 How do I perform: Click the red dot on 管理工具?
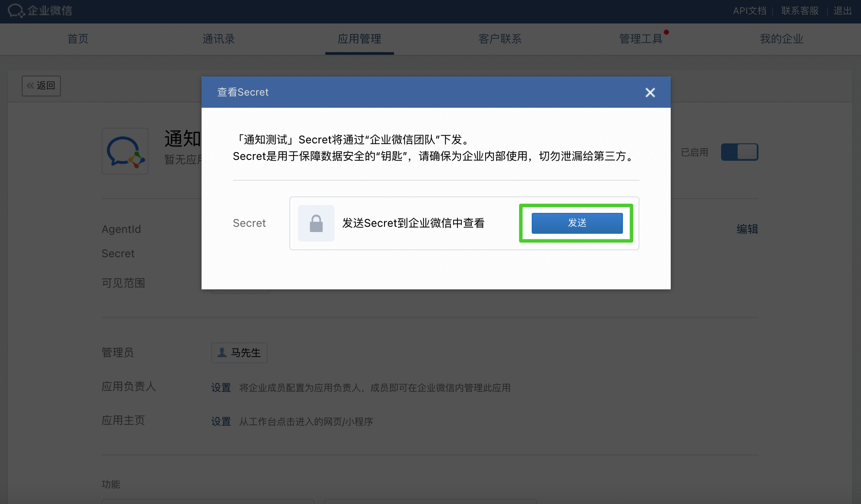tap(666, 32)
